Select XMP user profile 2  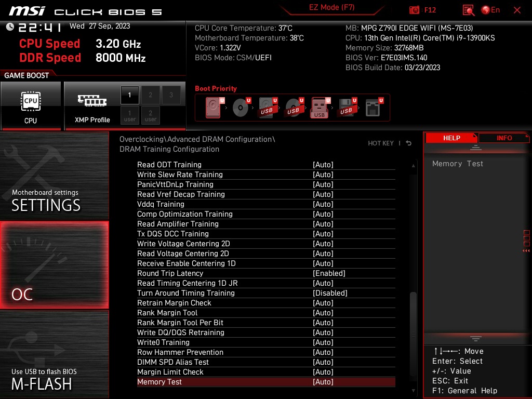pyautogui.click(x=150, y=115)
